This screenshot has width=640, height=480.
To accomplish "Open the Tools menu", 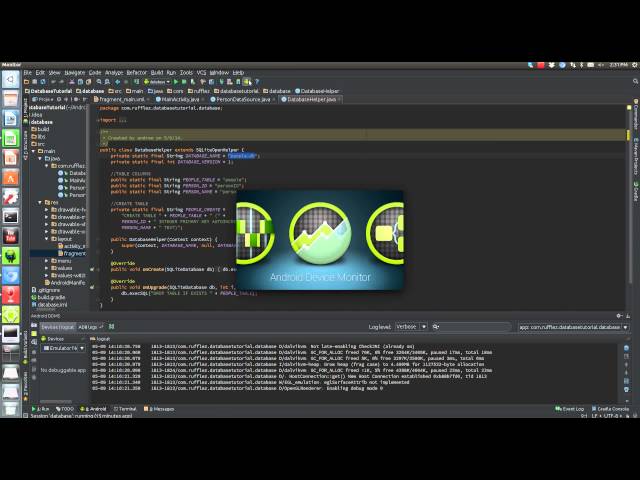I will pos(186,73).
